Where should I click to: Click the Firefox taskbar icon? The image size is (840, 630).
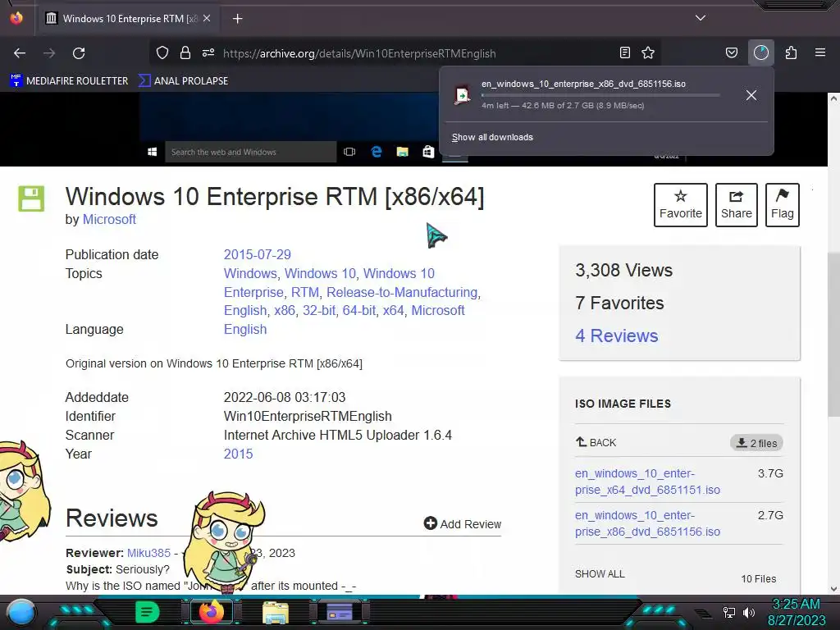coord(211,612)
